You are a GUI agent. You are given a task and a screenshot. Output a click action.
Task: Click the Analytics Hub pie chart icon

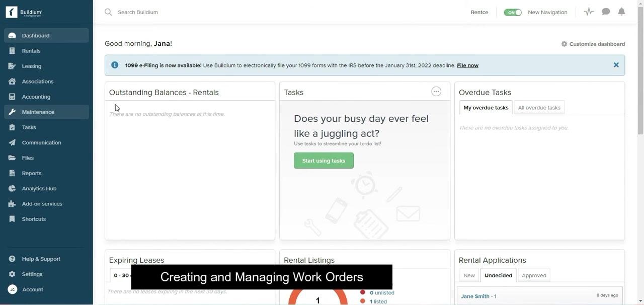point(12,188)
